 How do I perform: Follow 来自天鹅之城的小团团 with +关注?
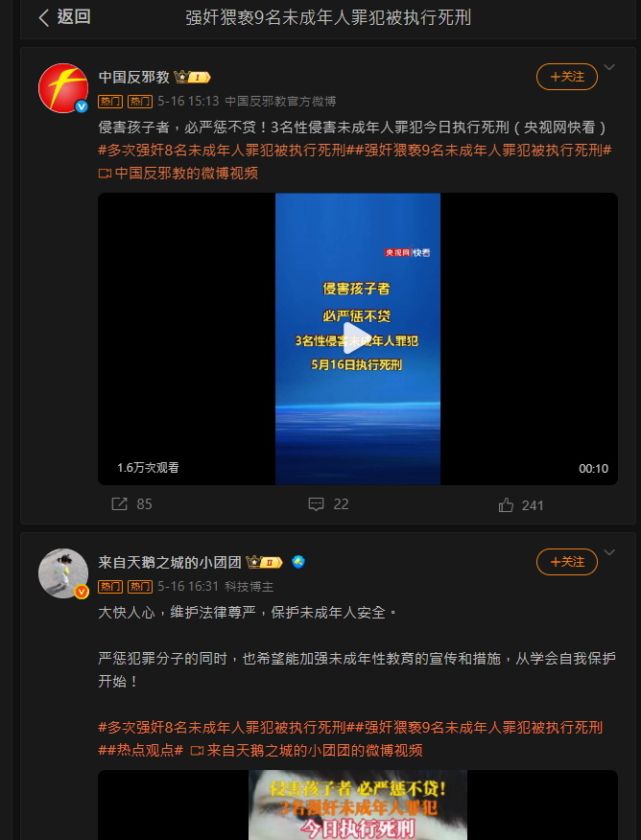point(567,561)
